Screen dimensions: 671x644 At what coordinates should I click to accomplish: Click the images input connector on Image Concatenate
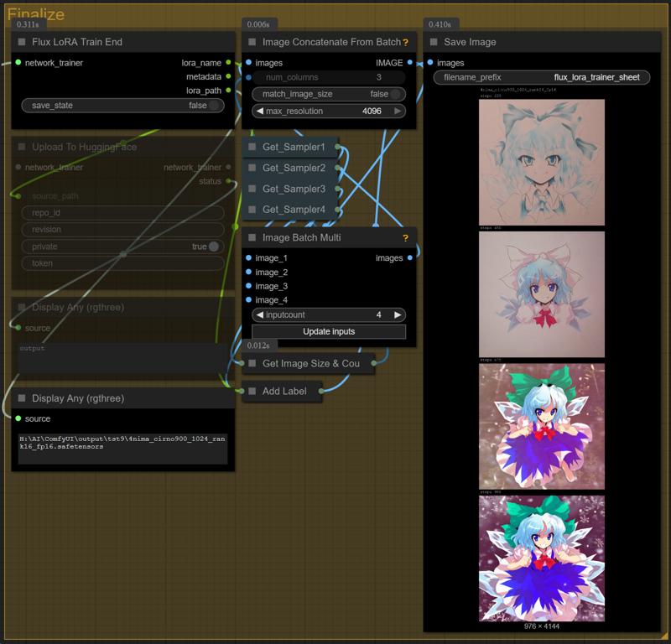(x=248, y=63)
